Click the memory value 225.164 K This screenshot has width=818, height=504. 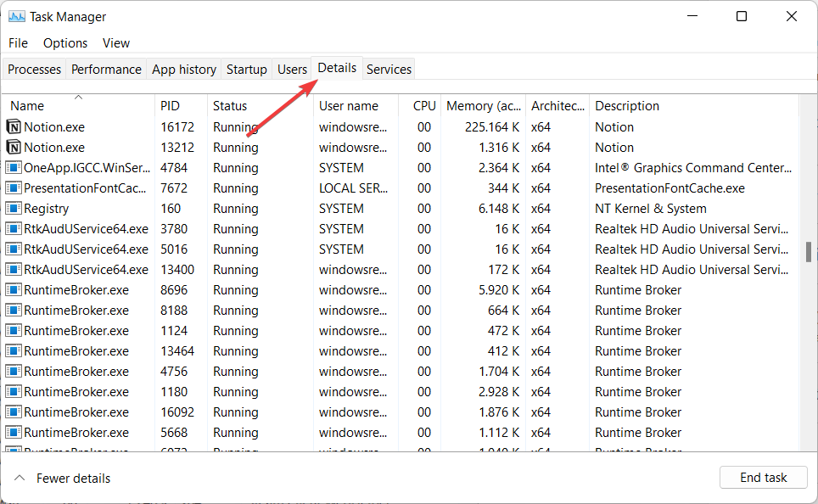pyautogui.click(x=492, y=126)
